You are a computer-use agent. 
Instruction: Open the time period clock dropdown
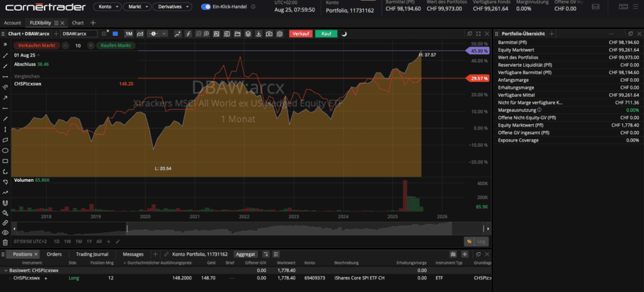[x=158, y=34]
